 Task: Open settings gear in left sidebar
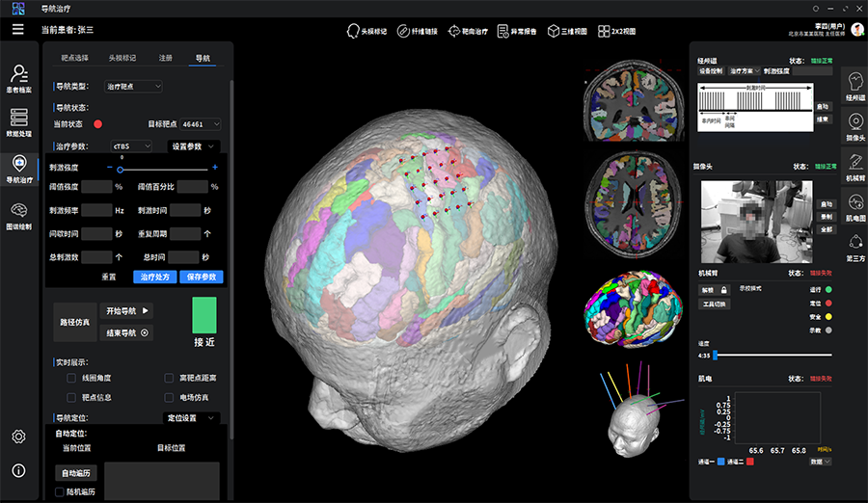click(18, 437)
